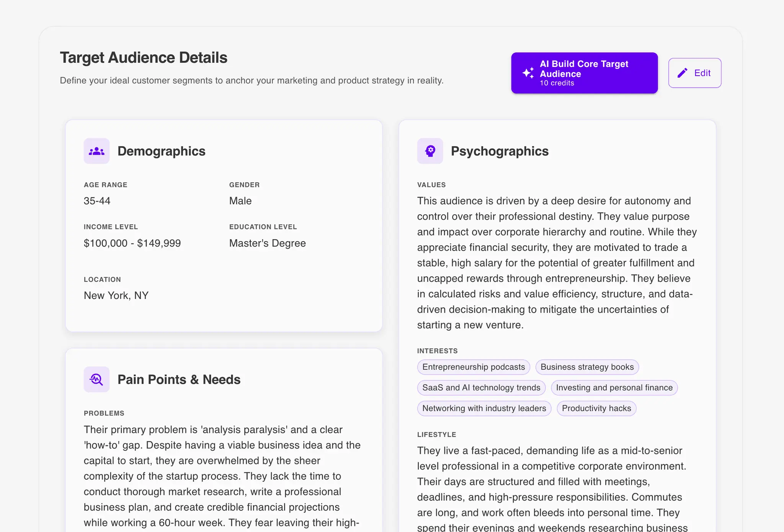Click the Problems paragraph about analysis paralysis

(222, 477)
